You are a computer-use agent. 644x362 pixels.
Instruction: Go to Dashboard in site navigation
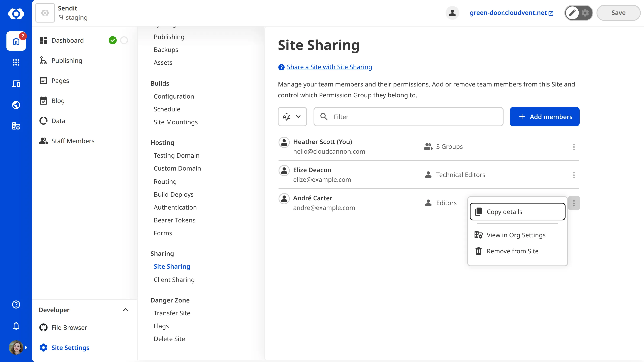[67, 40]
